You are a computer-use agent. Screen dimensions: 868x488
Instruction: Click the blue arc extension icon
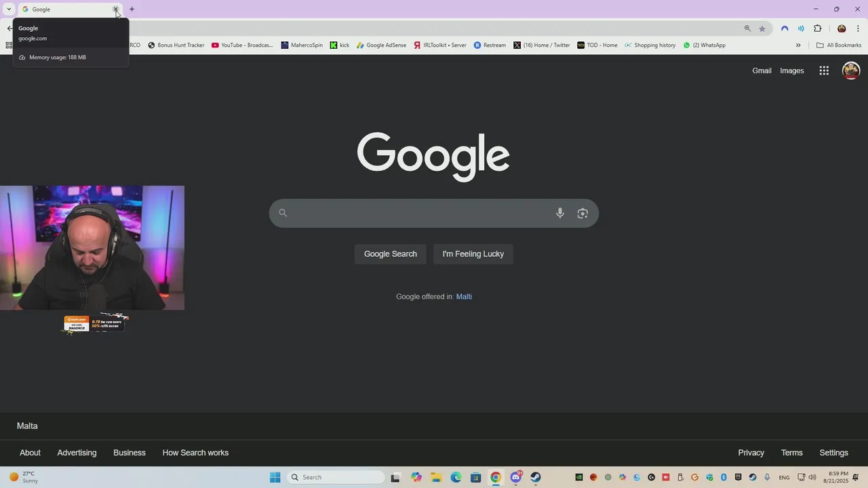pos(785,28)
